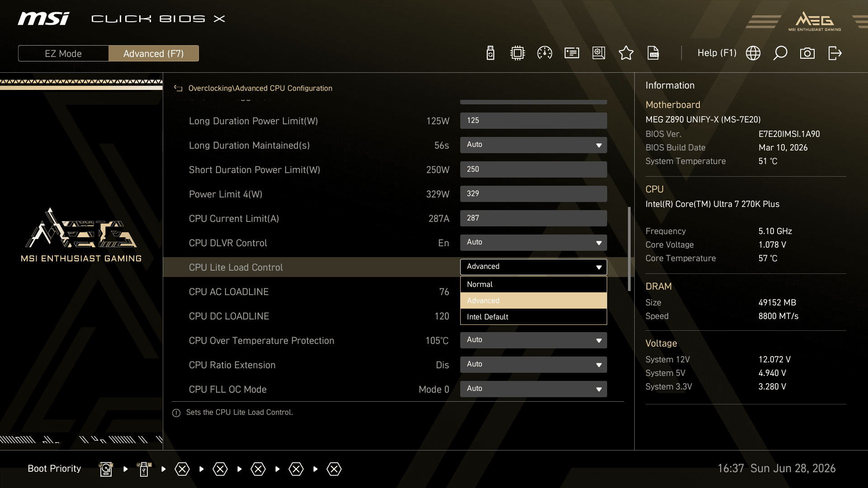Viewport: 868px width, 488px height.
Task: Click the DRAM size value 49152 MB
Action: tap(777, 303)
